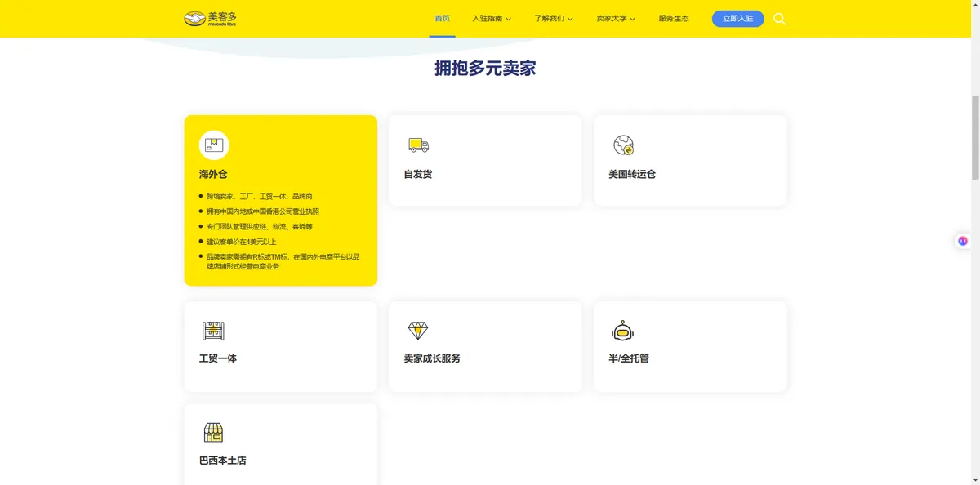Click the 卖家成长服务 diamond icon
The width and height of the screenshot is (980, 485).
pos(418,330)
